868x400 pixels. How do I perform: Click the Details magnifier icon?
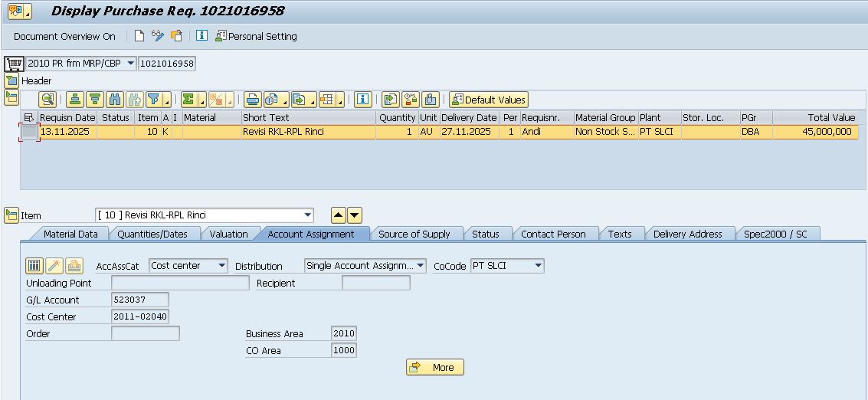tap(47, 100)
